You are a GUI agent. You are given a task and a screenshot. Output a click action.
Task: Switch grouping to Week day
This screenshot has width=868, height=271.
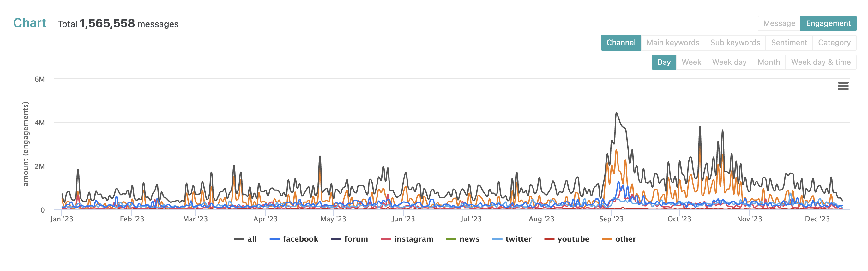pyautogui.click(x=729, y=62)
